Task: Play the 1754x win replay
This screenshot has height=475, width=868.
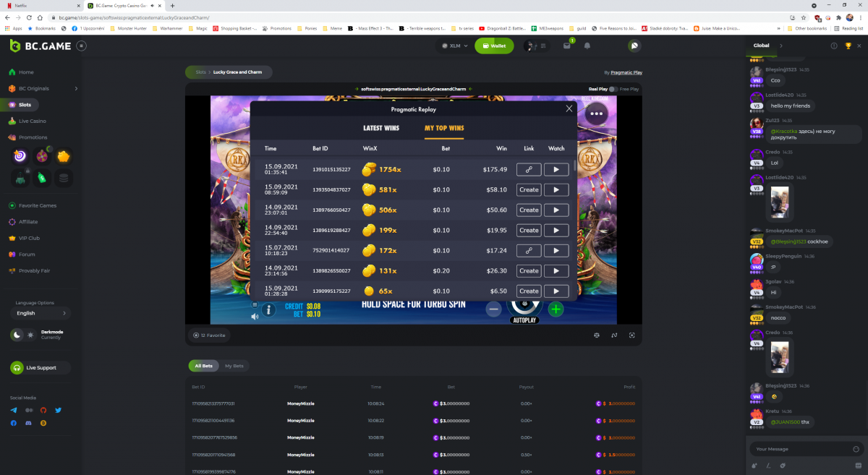Action: 556,170
